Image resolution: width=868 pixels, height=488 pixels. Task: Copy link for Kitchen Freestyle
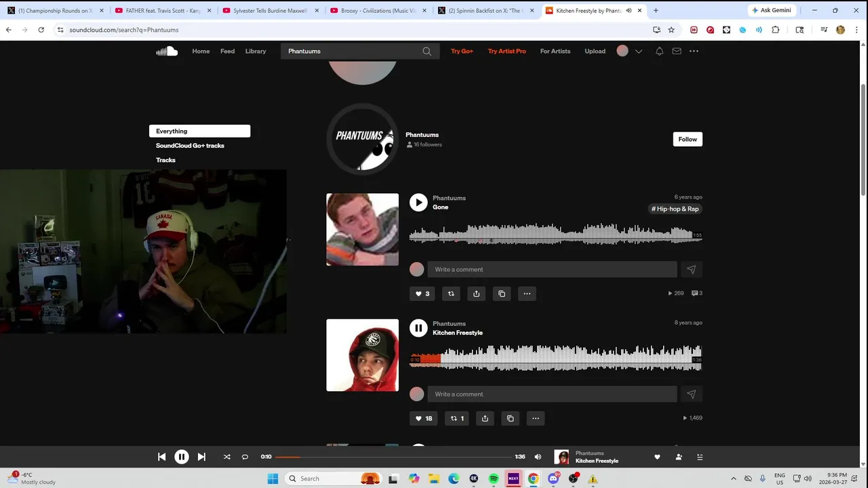coord(510,418)
